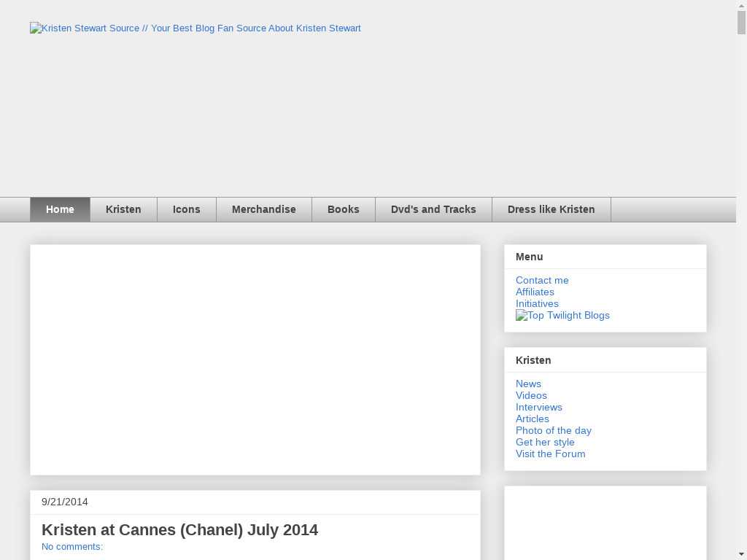The height and width of the screenshot is (560, 747).
Task: Open the News link under Kristen
Action: [528, 384]
